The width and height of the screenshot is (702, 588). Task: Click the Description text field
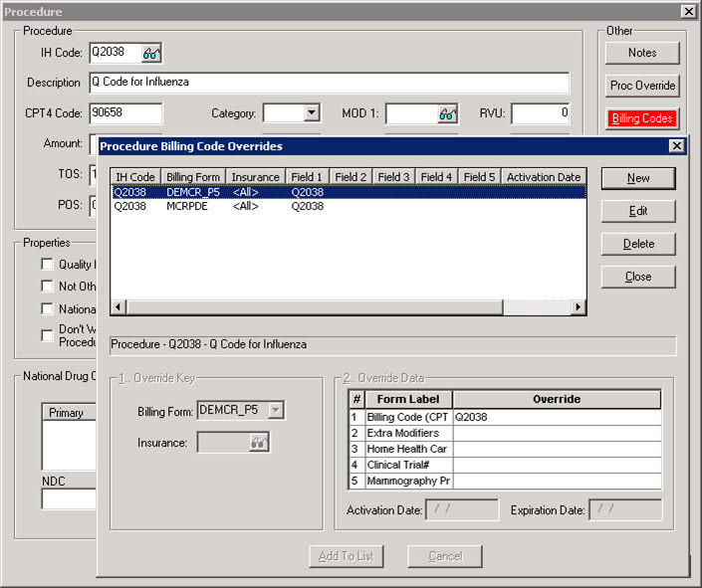point(329,83)
